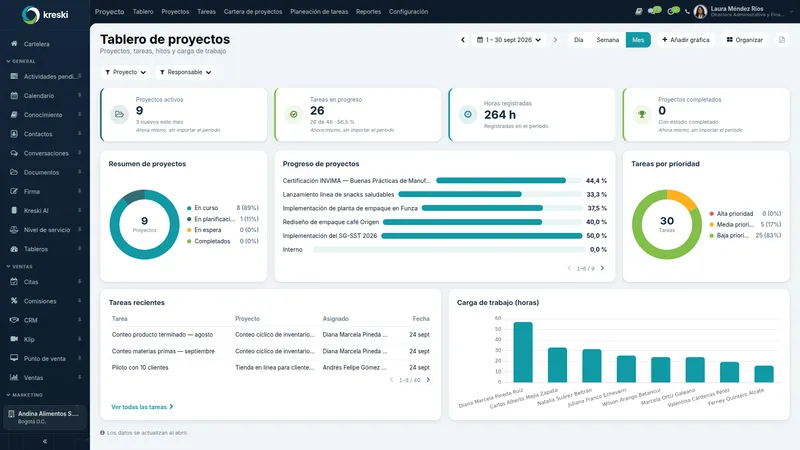Open CRM module in sidebar

[x=31, y=320]
